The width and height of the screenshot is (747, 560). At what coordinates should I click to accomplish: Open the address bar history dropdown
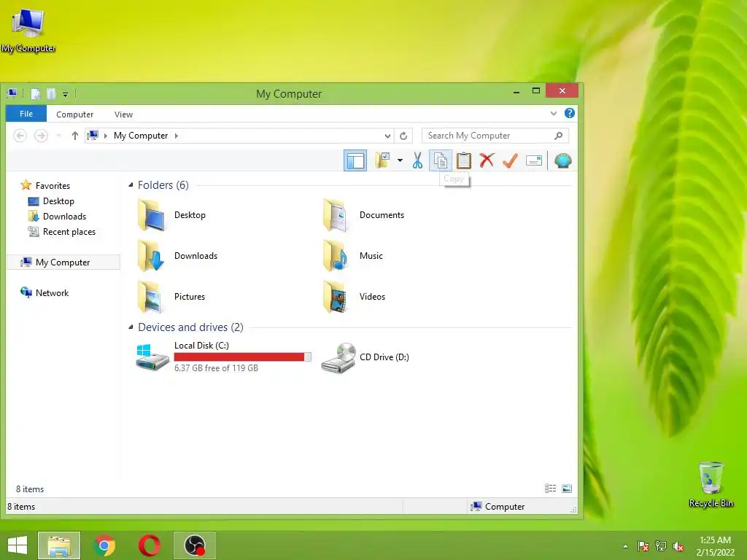point(387,136)
